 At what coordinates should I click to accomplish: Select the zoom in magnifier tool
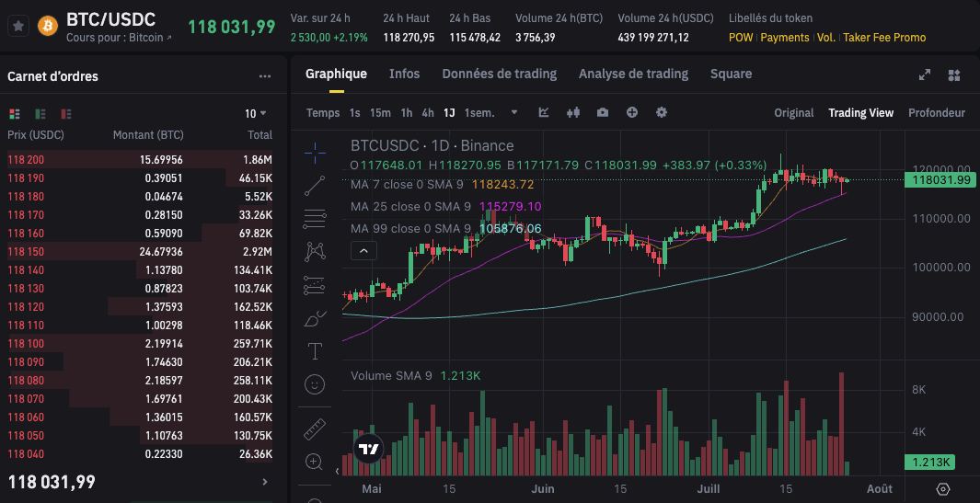point(315,463)
